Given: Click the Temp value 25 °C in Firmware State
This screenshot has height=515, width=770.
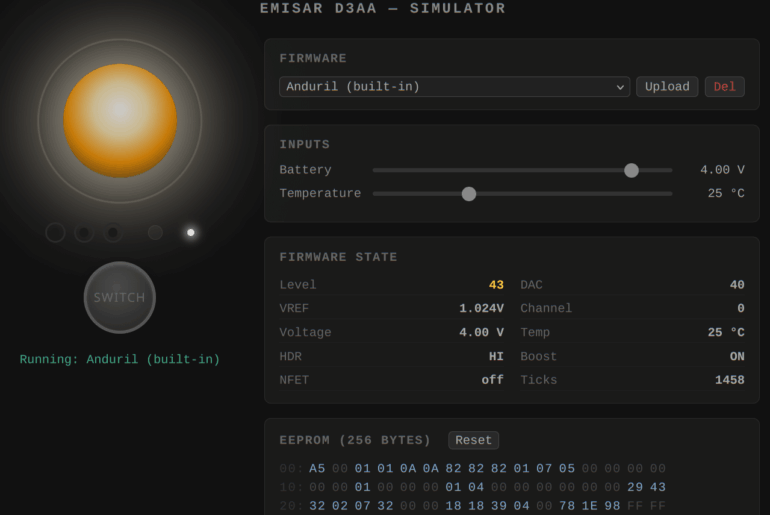Looking at the screenshot, I should coord(726,332).
